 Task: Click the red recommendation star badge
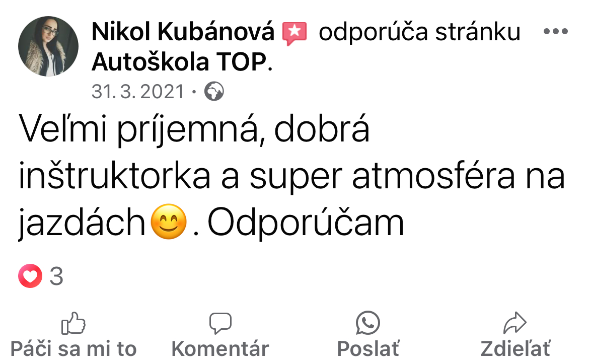click(294, 34)
